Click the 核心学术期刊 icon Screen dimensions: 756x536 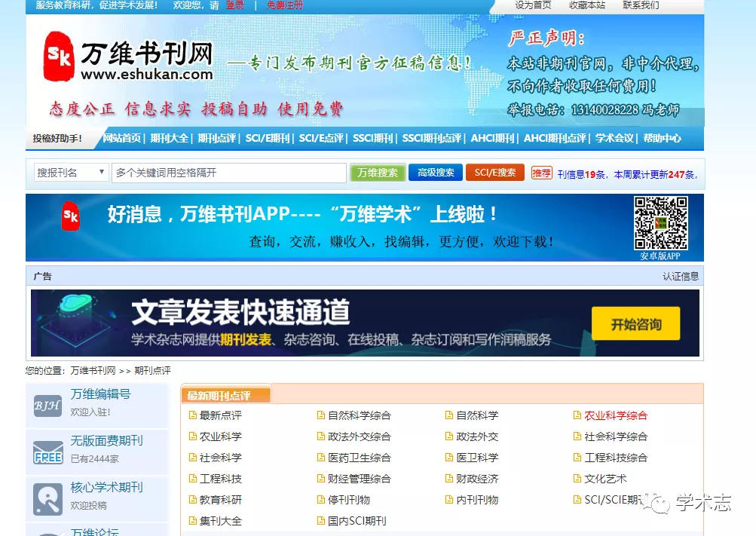click(47, 499)
